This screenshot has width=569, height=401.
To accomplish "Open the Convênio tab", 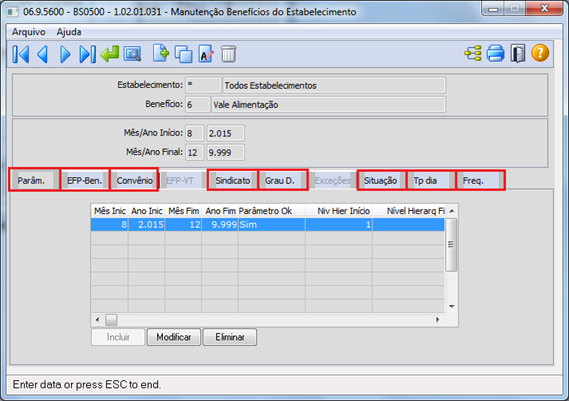I will 134,180.
